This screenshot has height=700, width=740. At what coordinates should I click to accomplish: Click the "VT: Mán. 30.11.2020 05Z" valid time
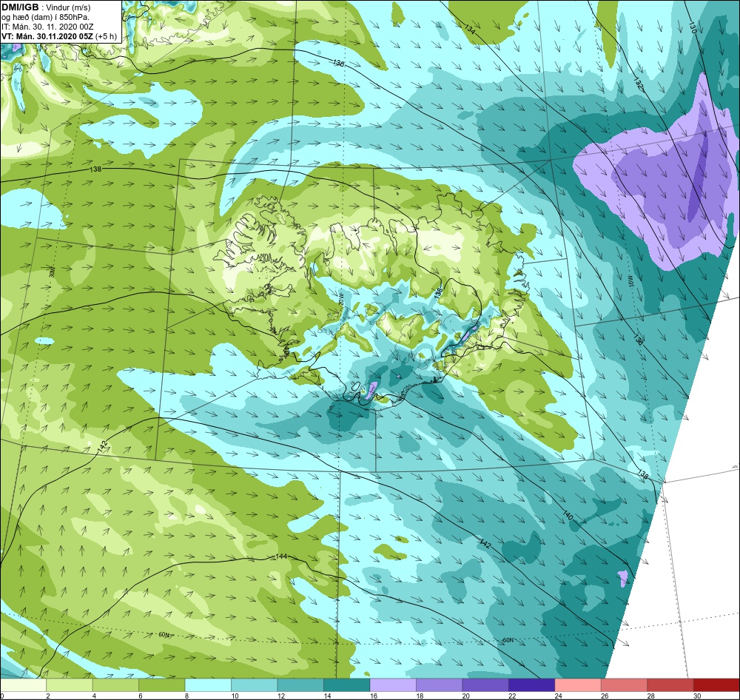(47, 36)
